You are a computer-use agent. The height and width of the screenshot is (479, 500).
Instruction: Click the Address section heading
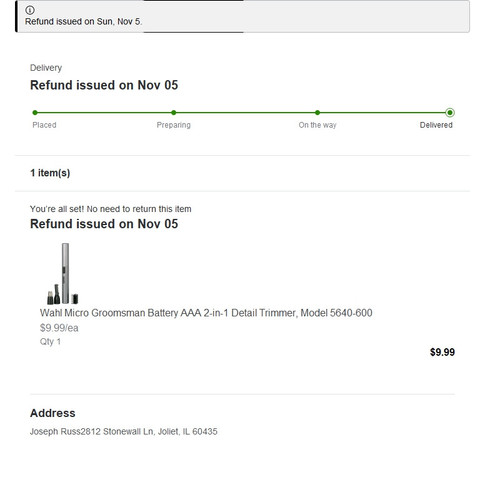coord(53,413)
